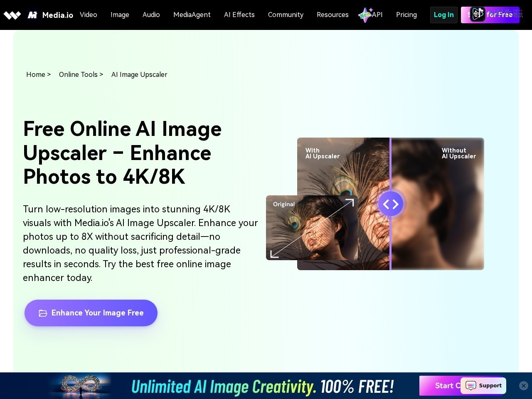The image size is (532, 399).
Task: Click Enhance Your Image Free button
Action: (x=91, y=313)
